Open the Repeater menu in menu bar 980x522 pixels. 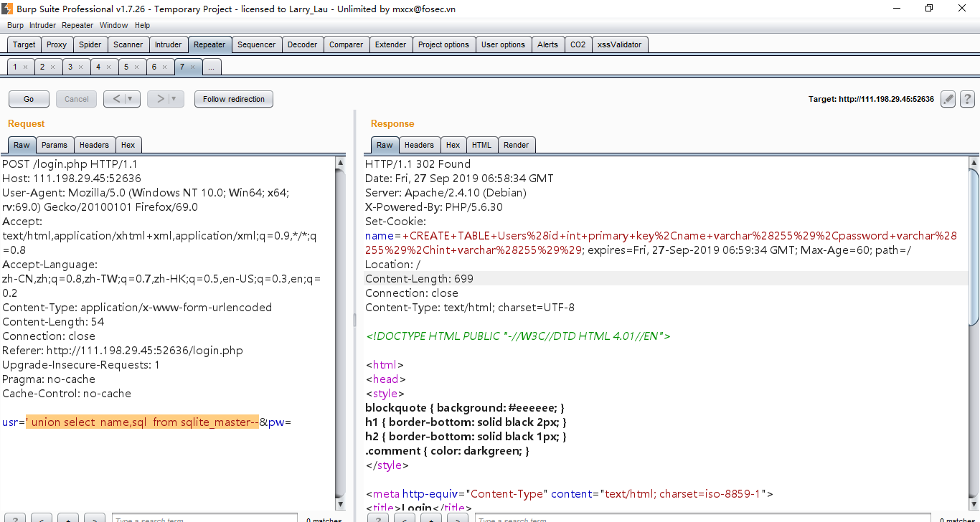pyautogui.click(x=77, y=25)
